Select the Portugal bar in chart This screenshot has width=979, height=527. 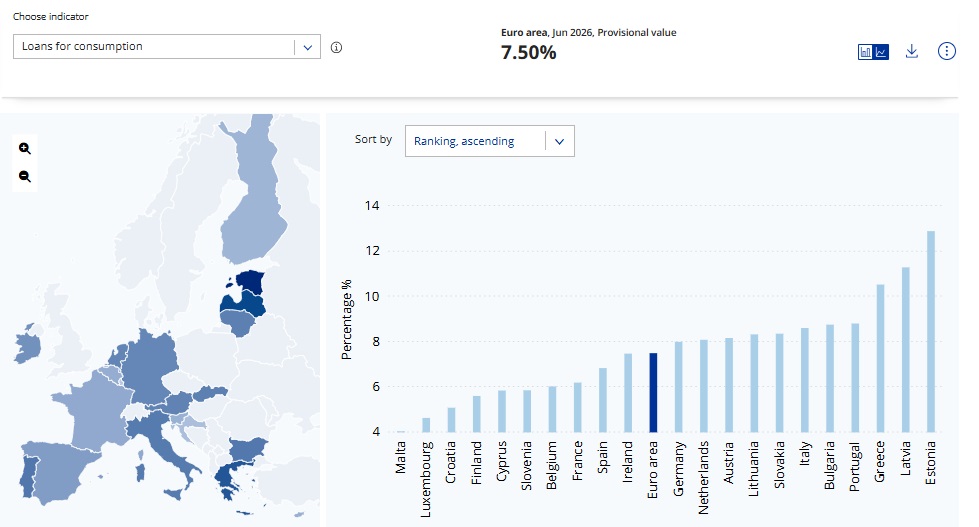[855, 378]
